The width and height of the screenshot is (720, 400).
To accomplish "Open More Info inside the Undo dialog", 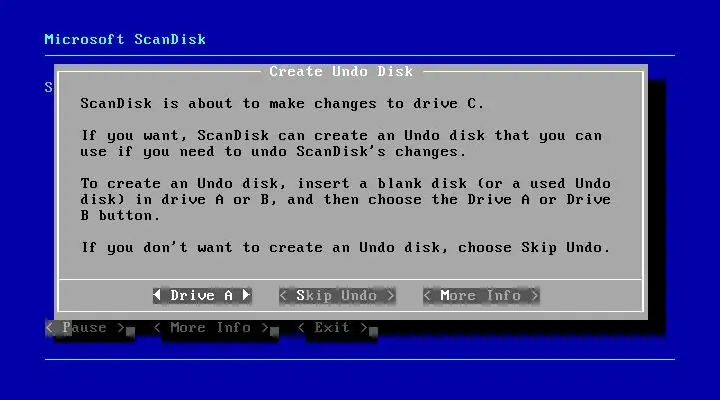I will click(481, 295).
